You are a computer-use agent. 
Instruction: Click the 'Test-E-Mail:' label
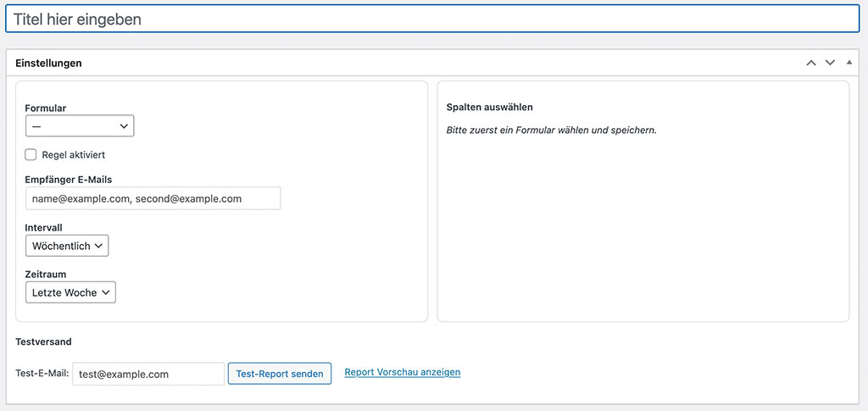tap(42, 374)
